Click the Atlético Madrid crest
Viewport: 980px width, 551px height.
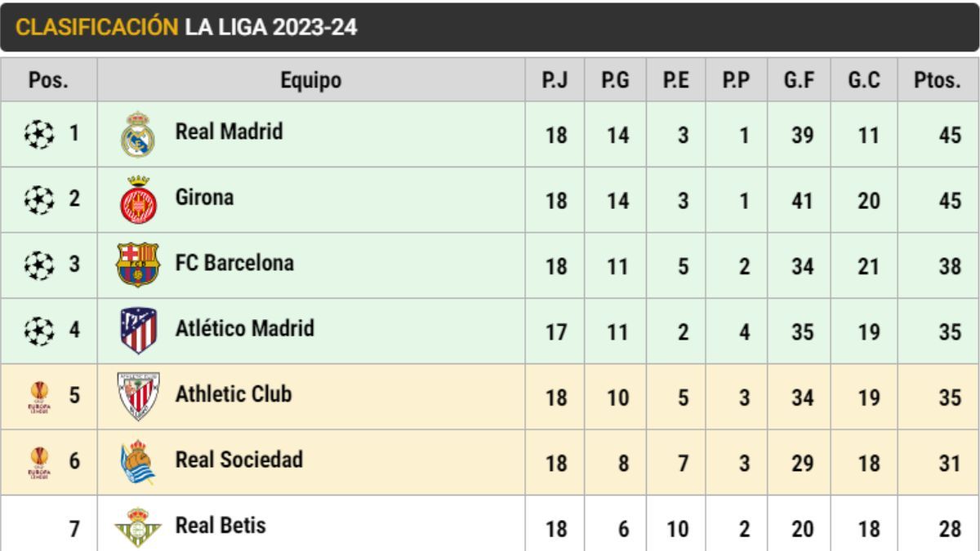click(x=137, y=330)
